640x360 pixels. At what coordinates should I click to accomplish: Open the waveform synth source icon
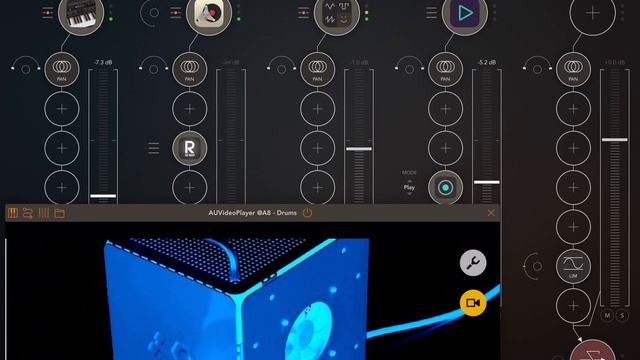(337, 14)
